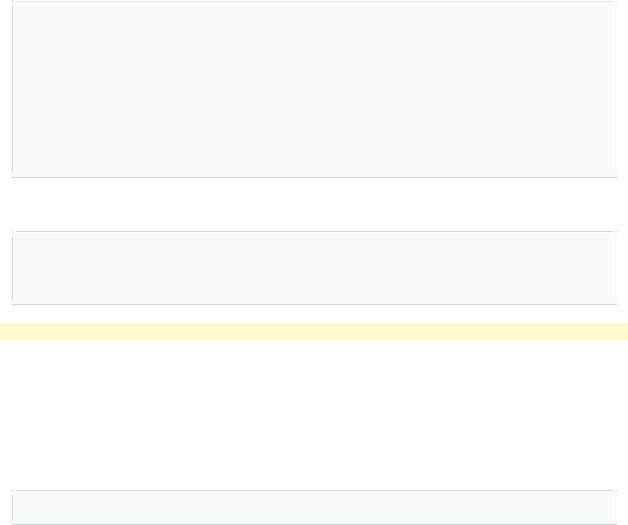Screen dimensions: 628x525
Task: Click inside the partly visible bottom gray box
Action: pos(314,507)
